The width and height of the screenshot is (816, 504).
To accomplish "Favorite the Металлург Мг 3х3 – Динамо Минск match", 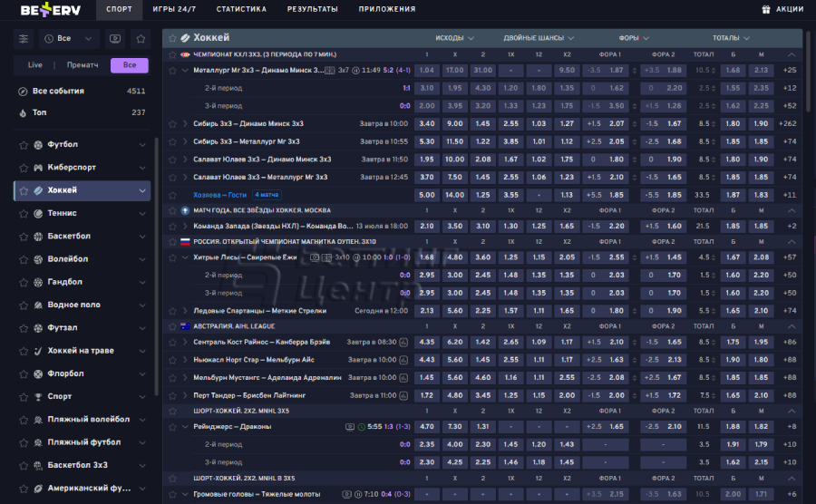I will point(172,70).
